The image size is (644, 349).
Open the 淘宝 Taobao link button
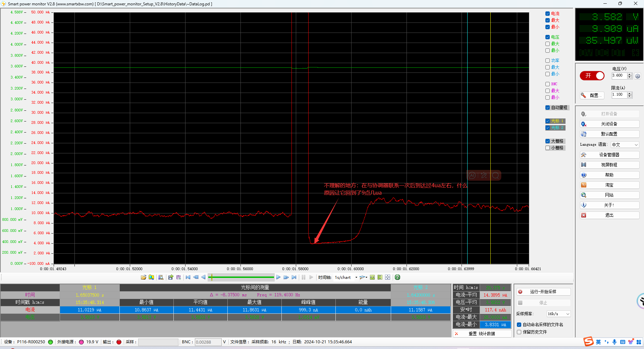[609, 185]
